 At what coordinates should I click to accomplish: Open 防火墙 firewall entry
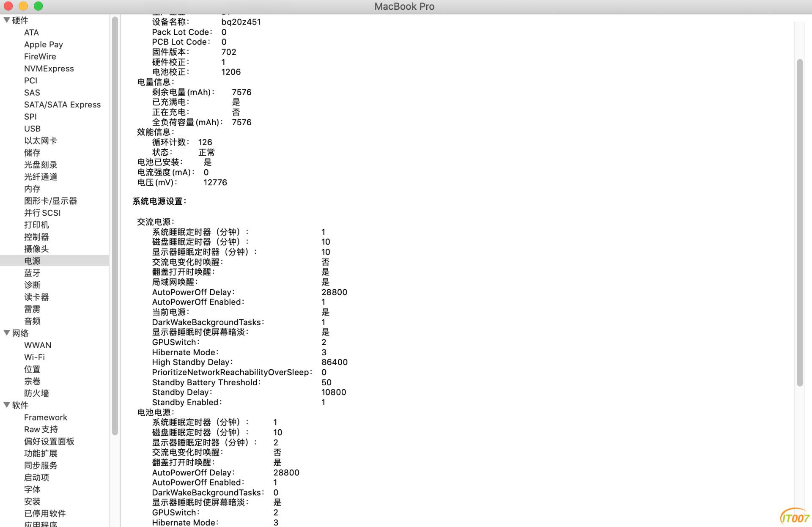36,393
